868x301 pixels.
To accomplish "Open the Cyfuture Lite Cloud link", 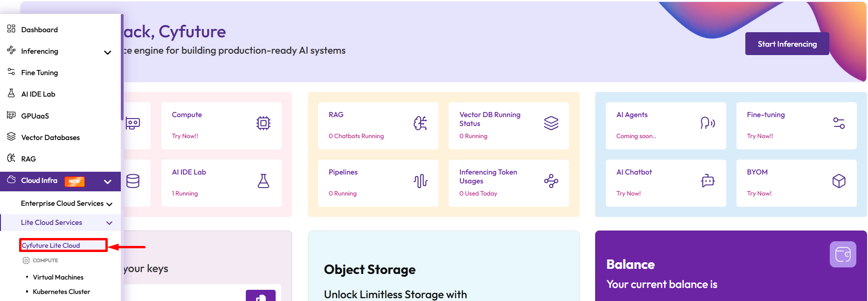I will pos(51,245).
